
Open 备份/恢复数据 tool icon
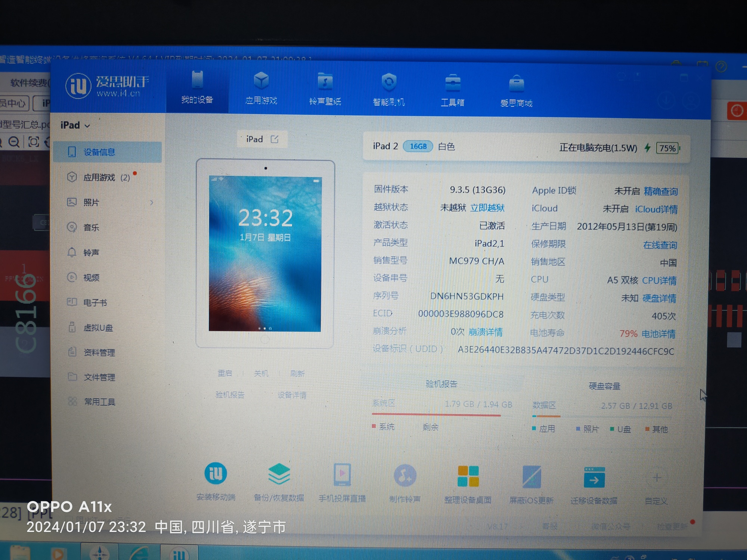click(279, 474)
